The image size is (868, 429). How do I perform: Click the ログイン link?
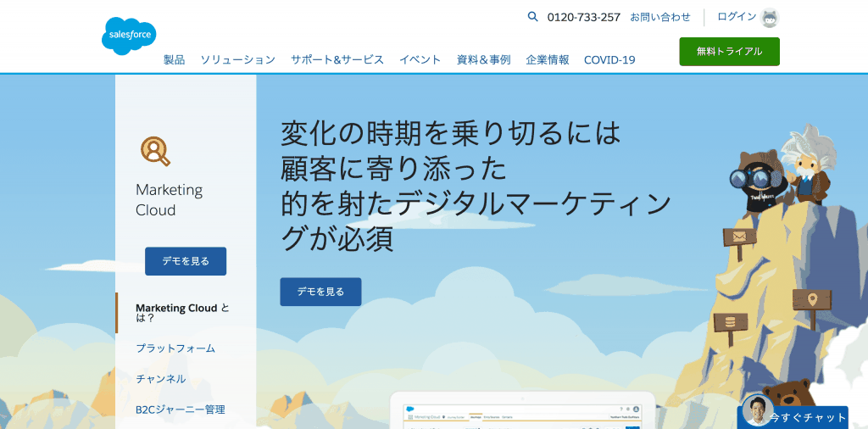[x=737, y=17]
